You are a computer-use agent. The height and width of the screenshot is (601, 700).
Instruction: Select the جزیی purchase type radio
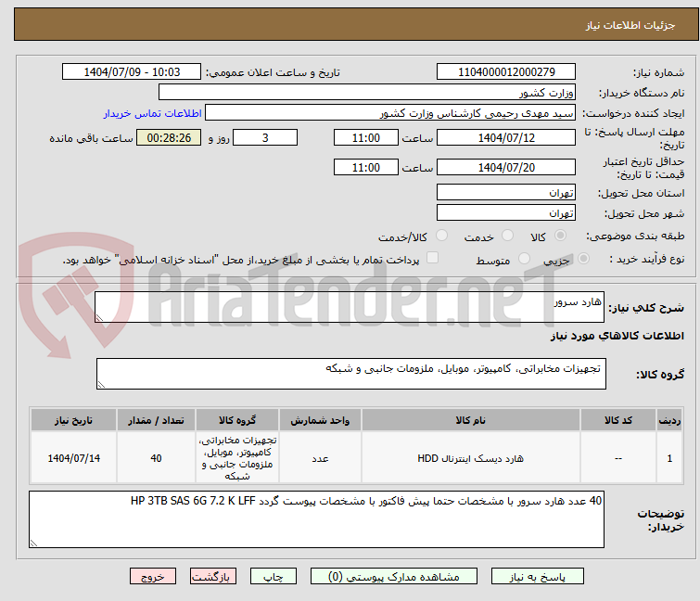click(583, 259)
